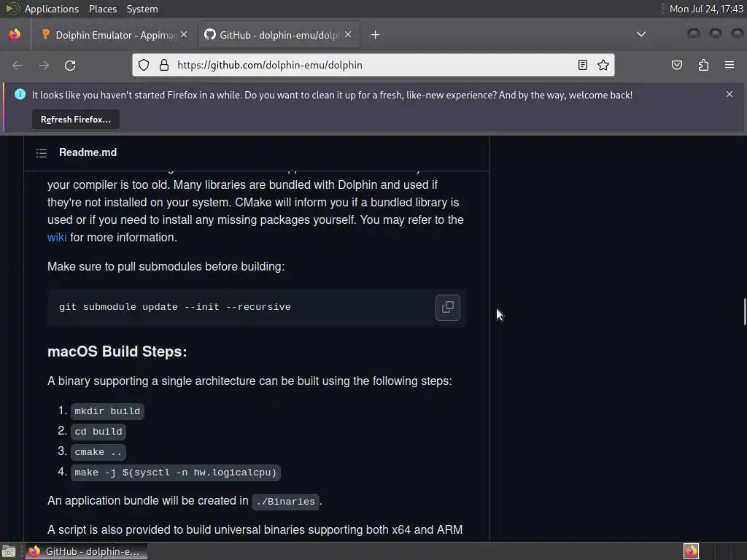The image size is (747, 560).
Task: Click the 'mkdir build' code text
Action: click(107, 411)
